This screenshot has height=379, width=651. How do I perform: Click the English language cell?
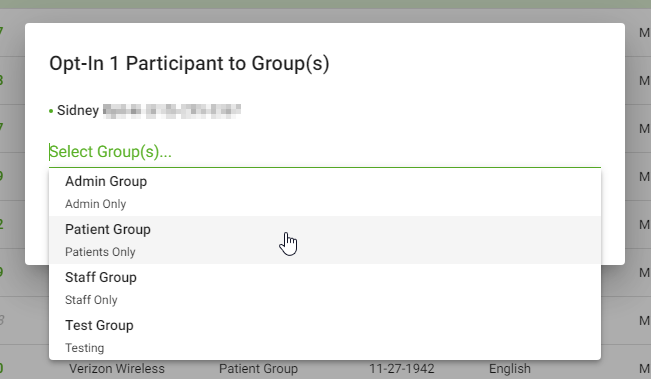(509, 369)
